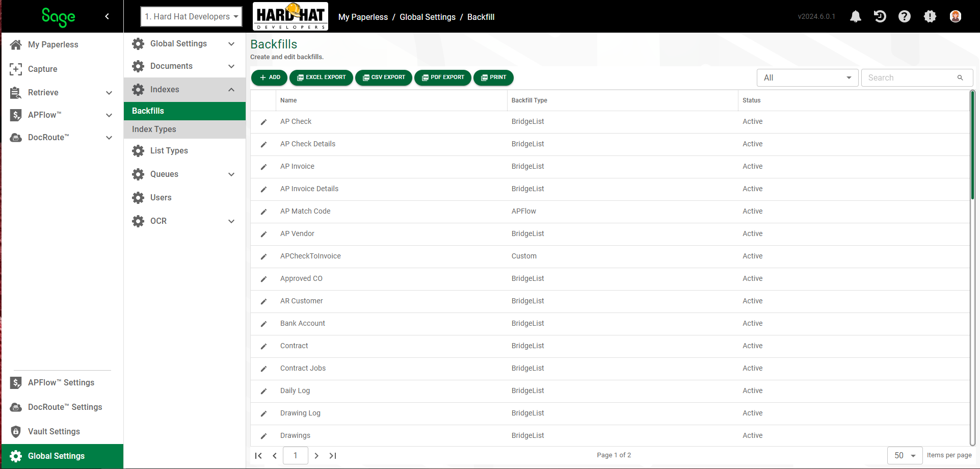980x469 pixels.
Task: Click the CSV EXPORT button
Action: (x=384, y=77)
